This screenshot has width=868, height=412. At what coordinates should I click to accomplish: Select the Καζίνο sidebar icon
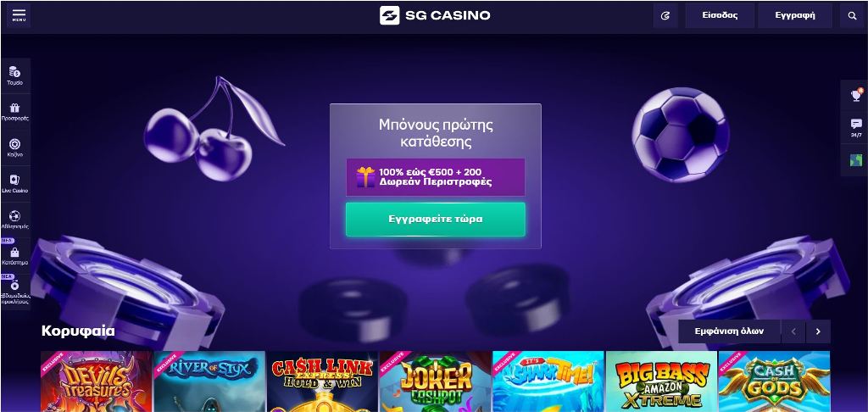(15, 148)
